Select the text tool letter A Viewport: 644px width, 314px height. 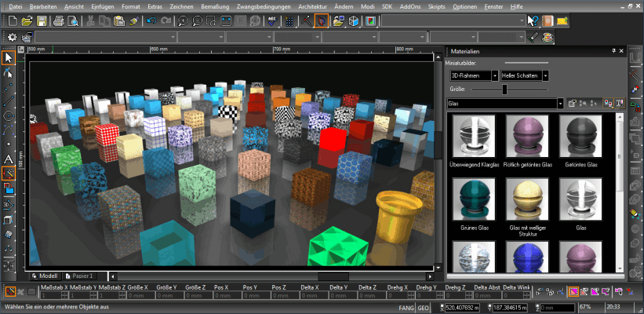click(x=8, y=159)
